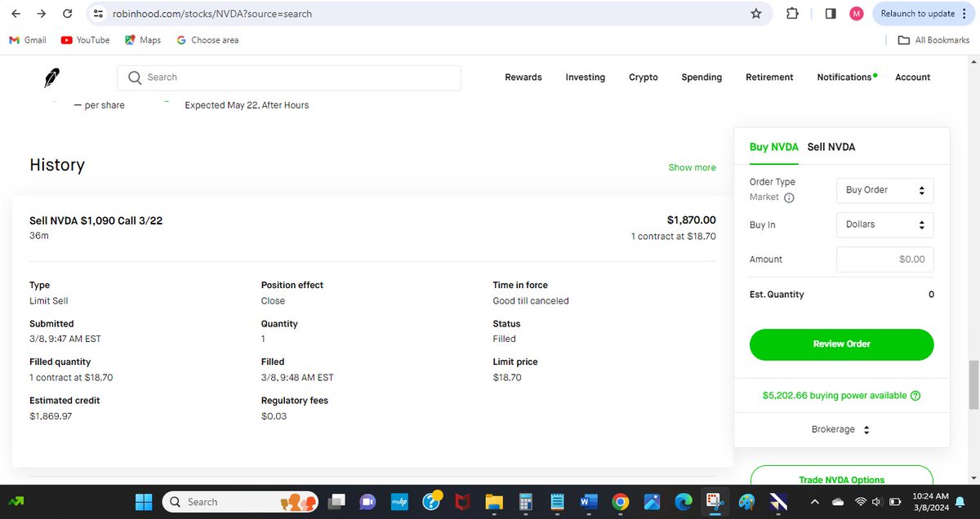Open the Spending section
The height and width of the screenshot is (519, 980).
click(702, 78)
